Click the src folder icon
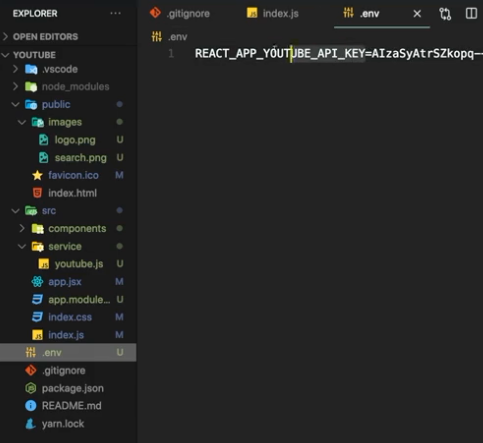Image resolution: width=483 pixels, height=443 pixels. coord(31,211)
